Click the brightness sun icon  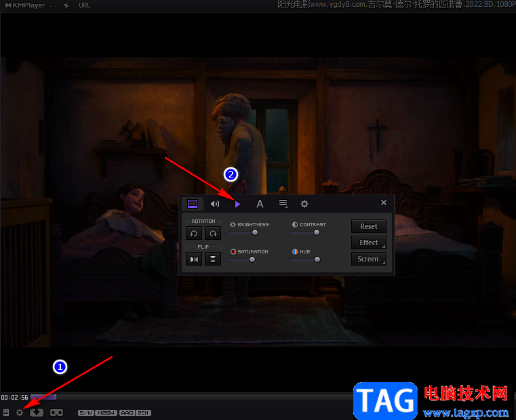pos(233,225)
